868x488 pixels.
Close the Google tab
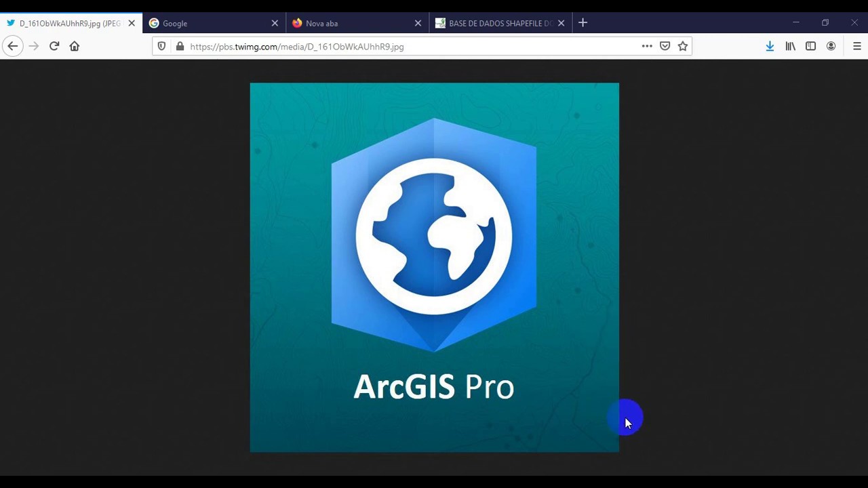click(x=275, y=23)
